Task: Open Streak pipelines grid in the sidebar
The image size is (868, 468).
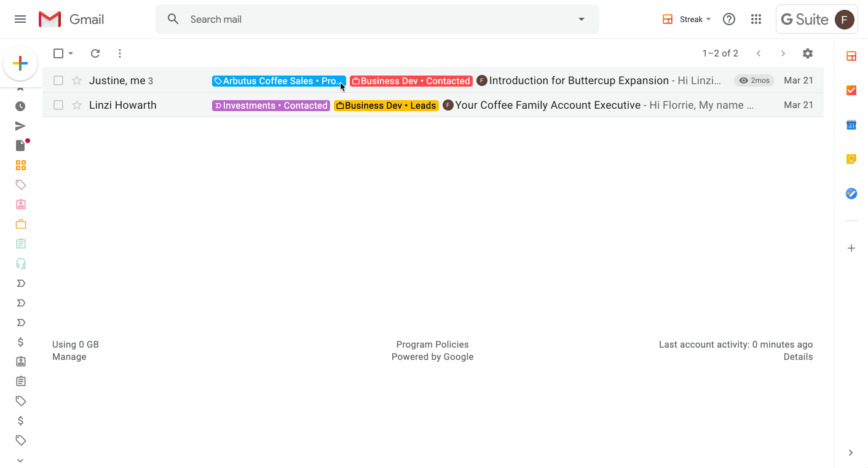Action: coord(20,165)
